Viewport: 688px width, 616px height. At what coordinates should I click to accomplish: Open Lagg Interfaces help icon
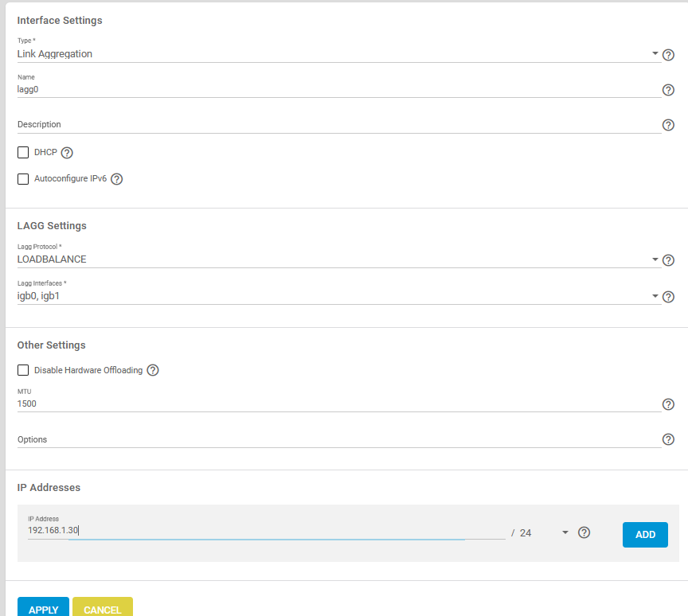[x=668, y=297]
